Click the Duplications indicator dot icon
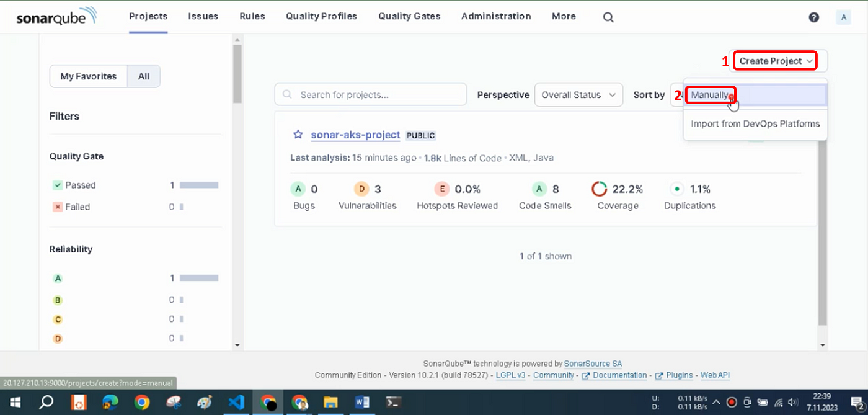This screenshot has height=415, width=868. point(677,189)
